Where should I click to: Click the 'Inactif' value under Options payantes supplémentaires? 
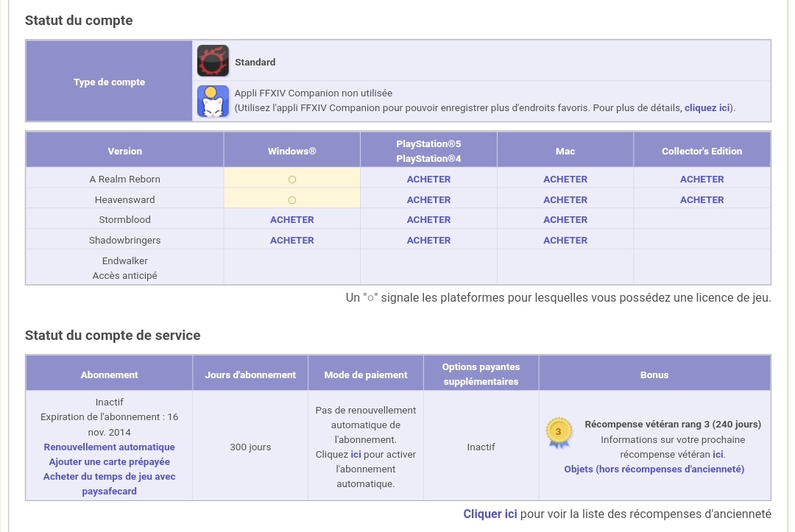click(x=481, y=447)
